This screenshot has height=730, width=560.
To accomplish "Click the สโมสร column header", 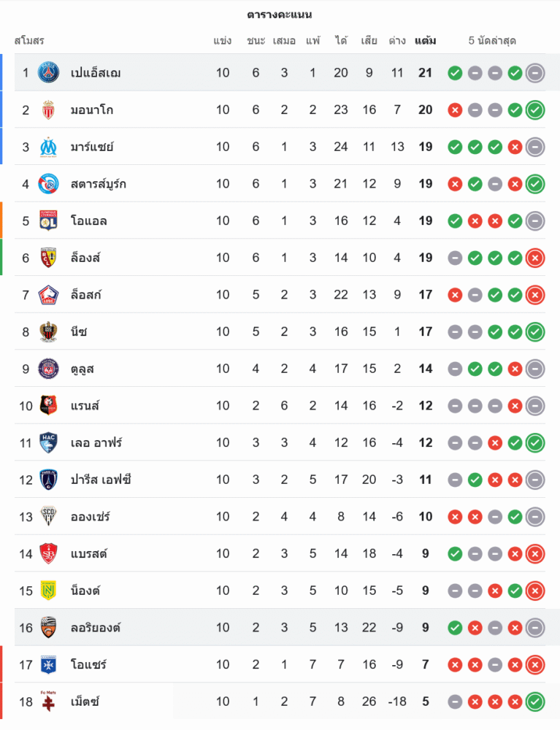I will [29, 41].
